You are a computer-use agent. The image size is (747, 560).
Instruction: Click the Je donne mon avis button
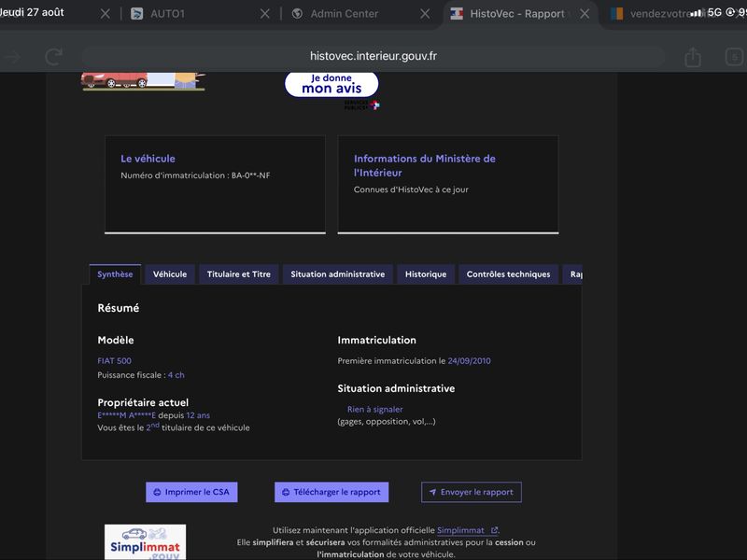pyautogui.click(x=331, y=84)
